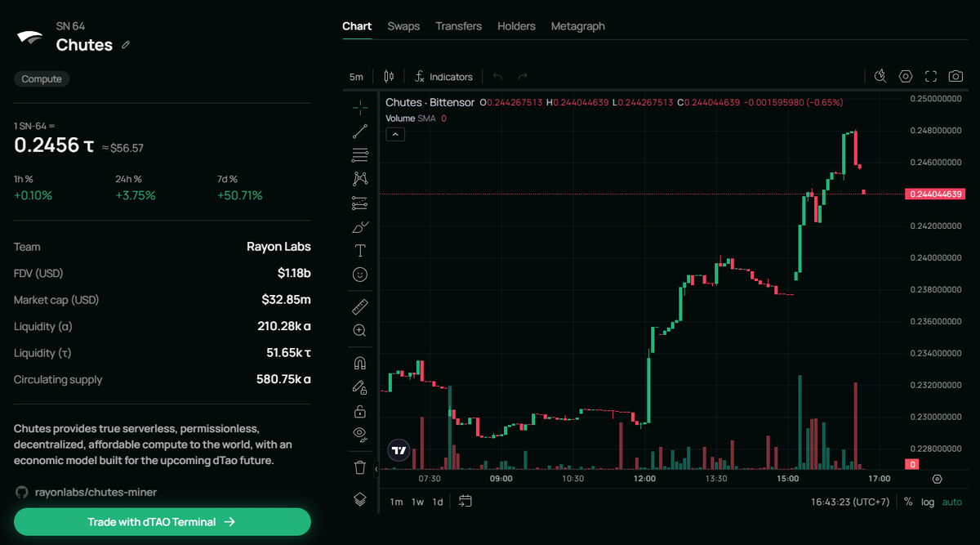Click the current price label 0.244044639

coord(934,194)
